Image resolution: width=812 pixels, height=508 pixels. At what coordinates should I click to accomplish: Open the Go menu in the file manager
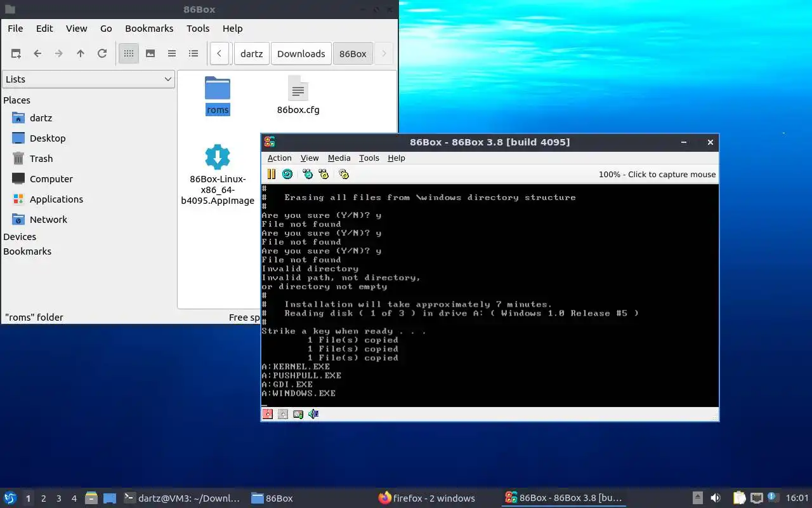point(106,29)
